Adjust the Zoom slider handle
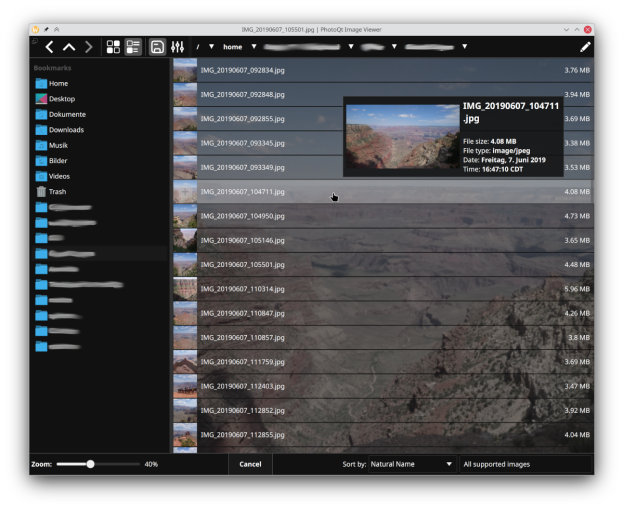Image resolution: width=624 pixels, height=510 pixels. point(90,464)
